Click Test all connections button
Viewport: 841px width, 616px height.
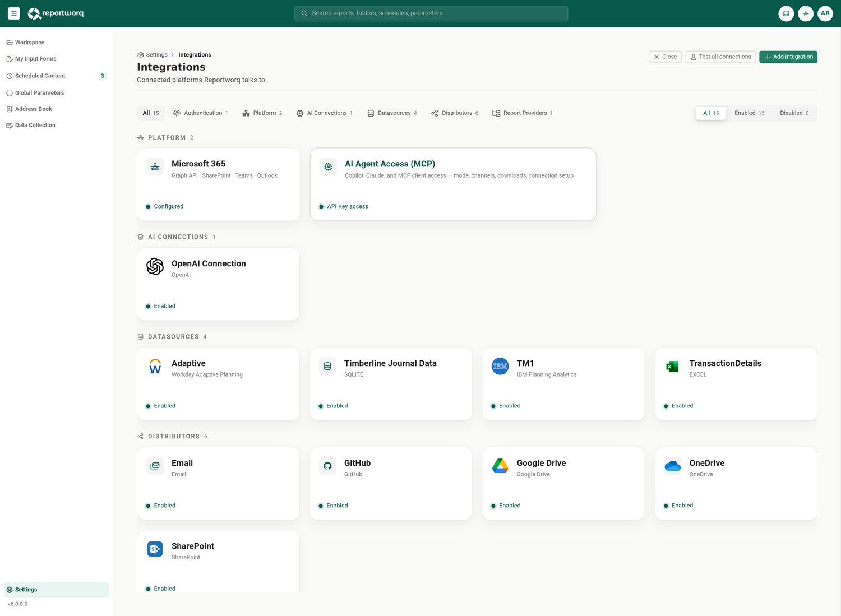(x=720, y=57)
